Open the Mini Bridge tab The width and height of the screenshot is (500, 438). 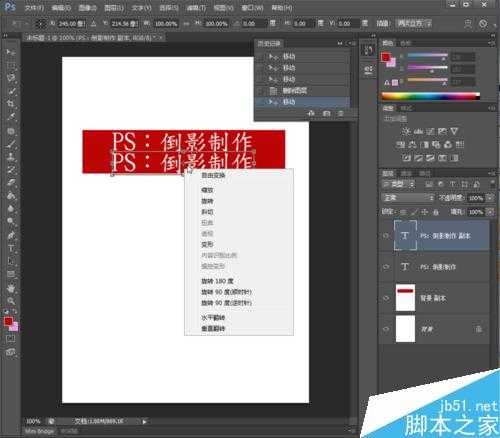click(x=39, y=431)
